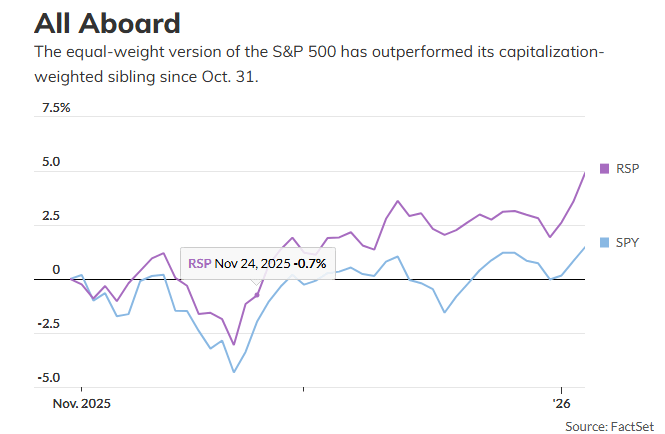Select the RSP legend label text
The width and height of the screenshot is (665, 434).
627,167
